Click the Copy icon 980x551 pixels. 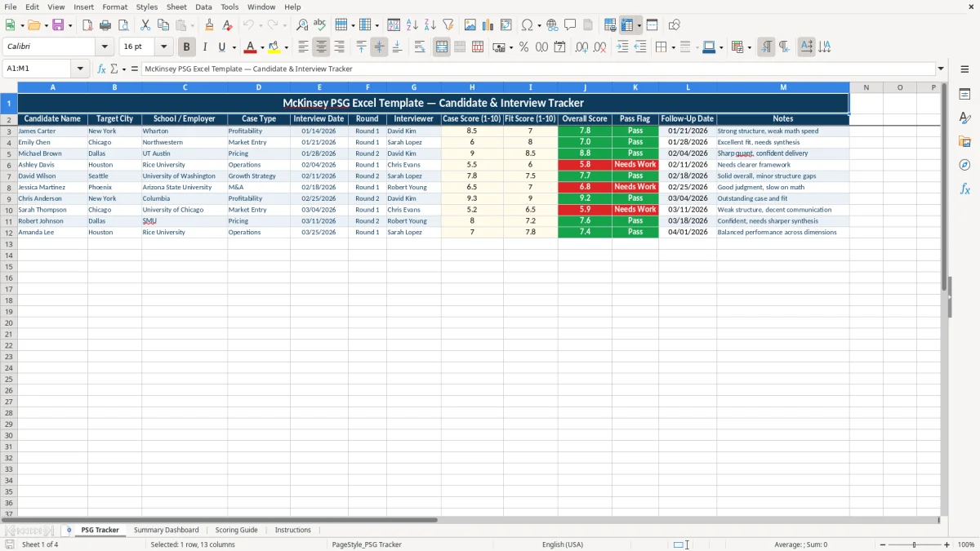pyautogui.click(x=163, y=25)
